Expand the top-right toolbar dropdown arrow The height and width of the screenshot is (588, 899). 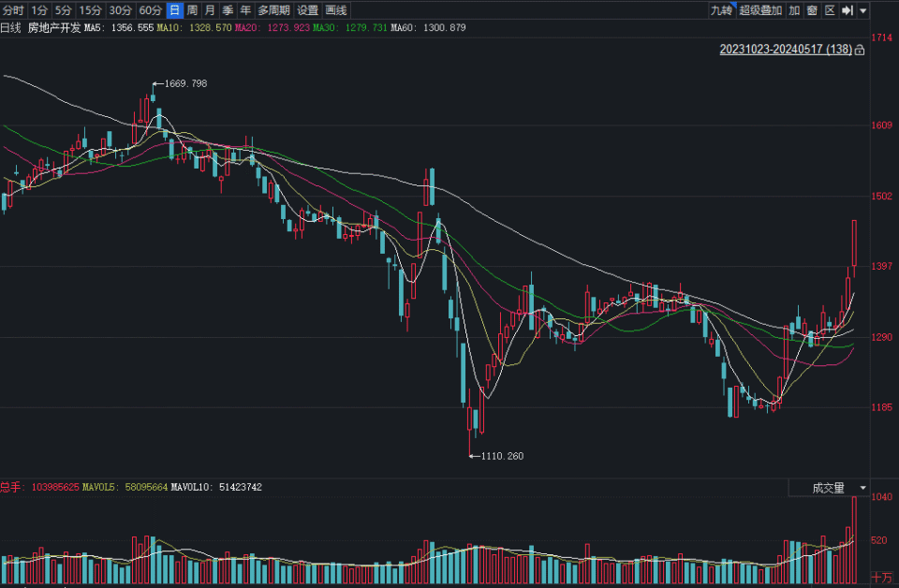(x=862, y=10)
